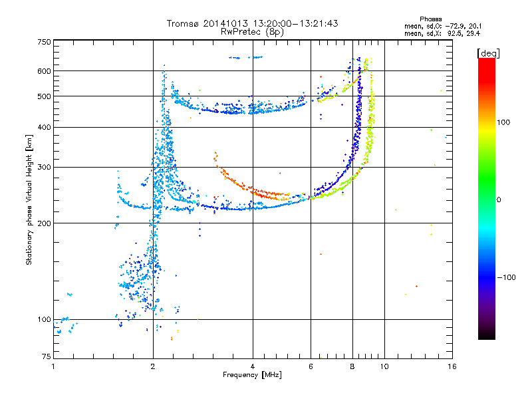Click the '10' frequency tick label
The height and width of the screenshot is (399, 532).
[x=384, y=366]
